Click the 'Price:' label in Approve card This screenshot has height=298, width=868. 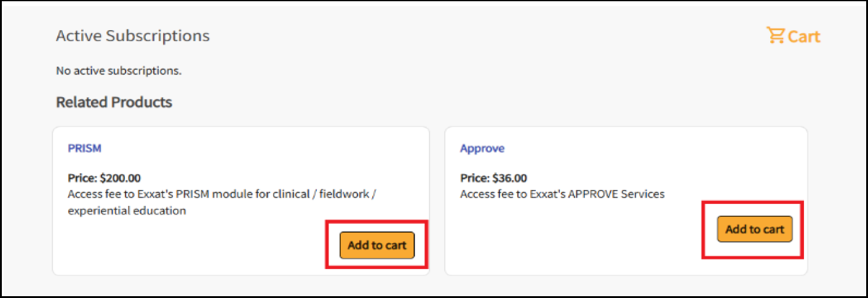[474, 179]
